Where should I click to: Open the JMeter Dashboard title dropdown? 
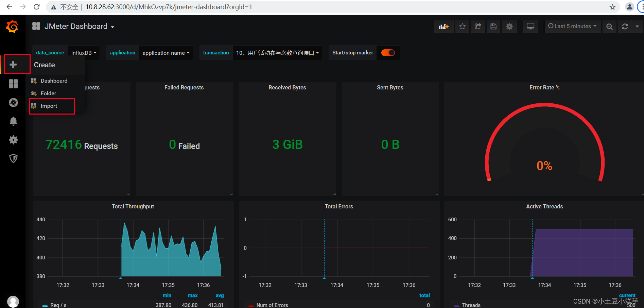pos(79,27)
